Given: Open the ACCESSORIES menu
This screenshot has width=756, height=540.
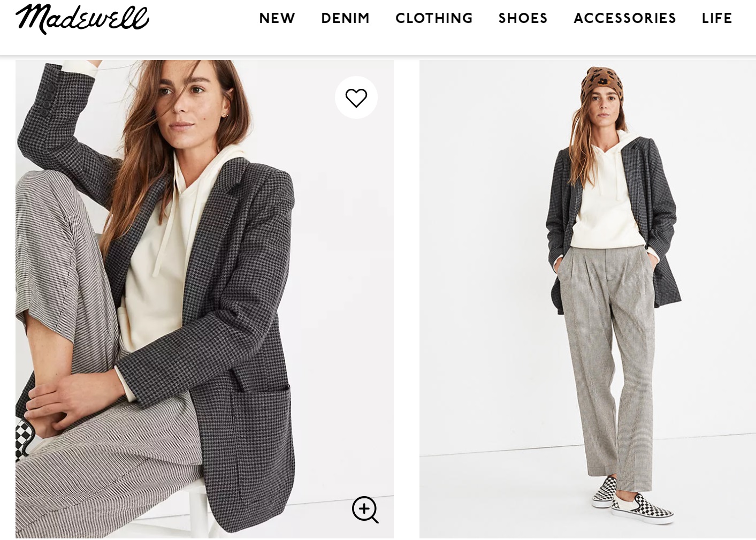Looking at the screenshot, I should tap(624, 18).
